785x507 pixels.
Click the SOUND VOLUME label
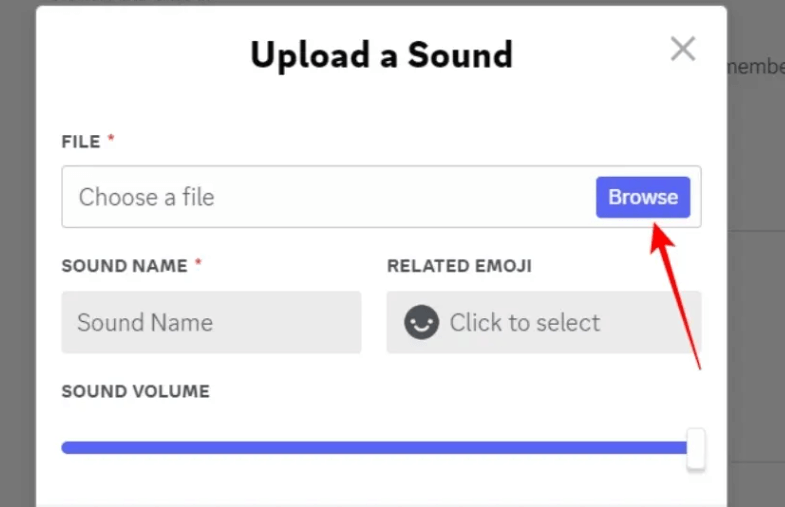click(135, 391)
